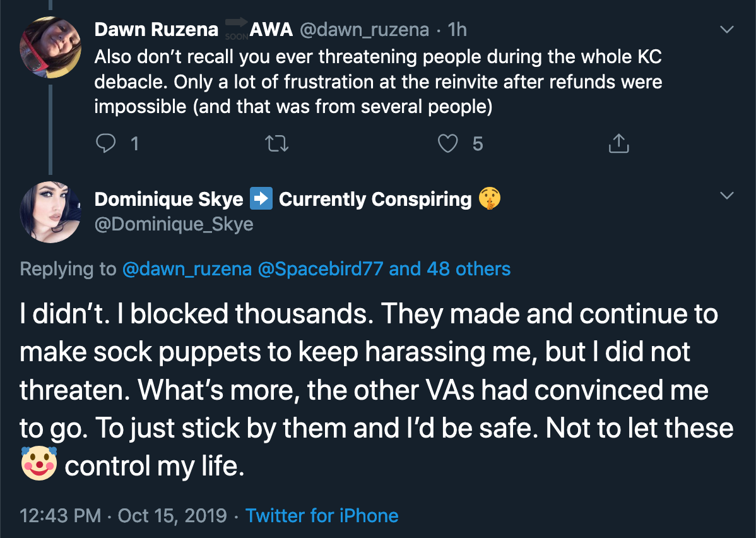Open the @dawn_ruzena handle next to name

365,30
